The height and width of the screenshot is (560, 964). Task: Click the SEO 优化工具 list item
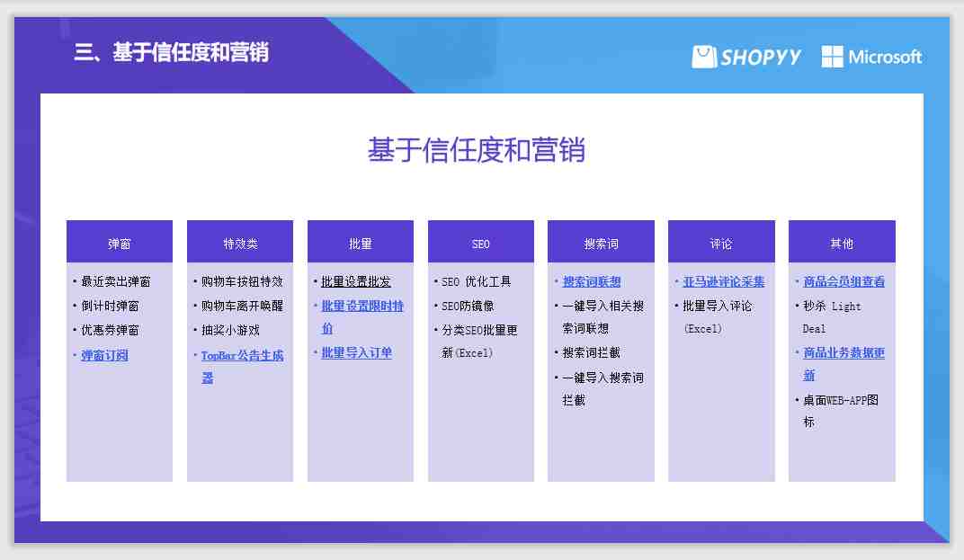click(477, 281)
